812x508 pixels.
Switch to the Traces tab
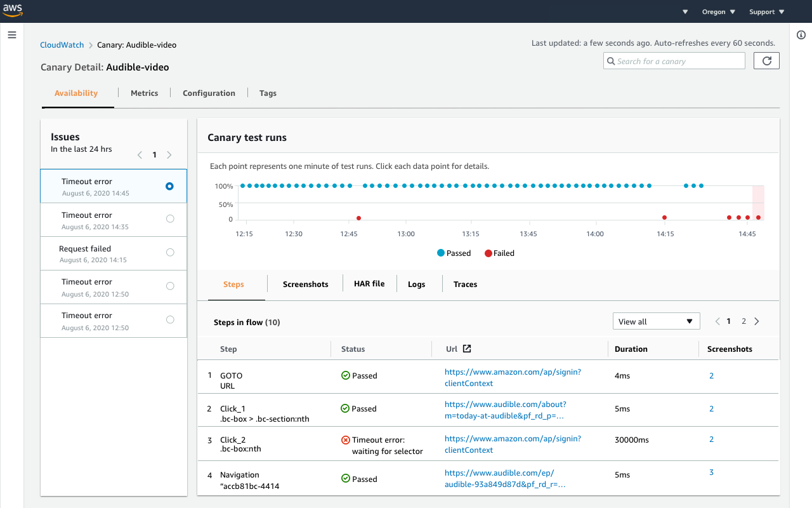coord(465,284)
